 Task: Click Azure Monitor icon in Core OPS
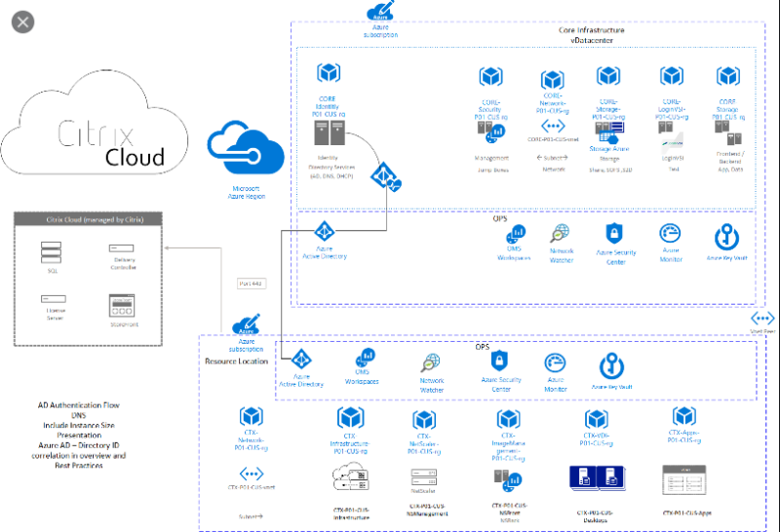tap(670, 233)
